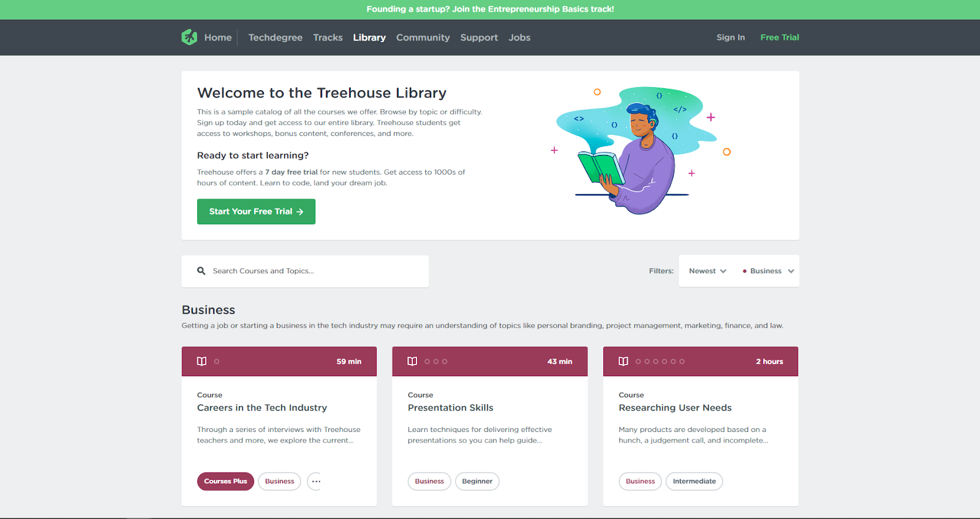Click the three stage dots on Presentation Skills header
980x519 pixels.
pos(436,362)
